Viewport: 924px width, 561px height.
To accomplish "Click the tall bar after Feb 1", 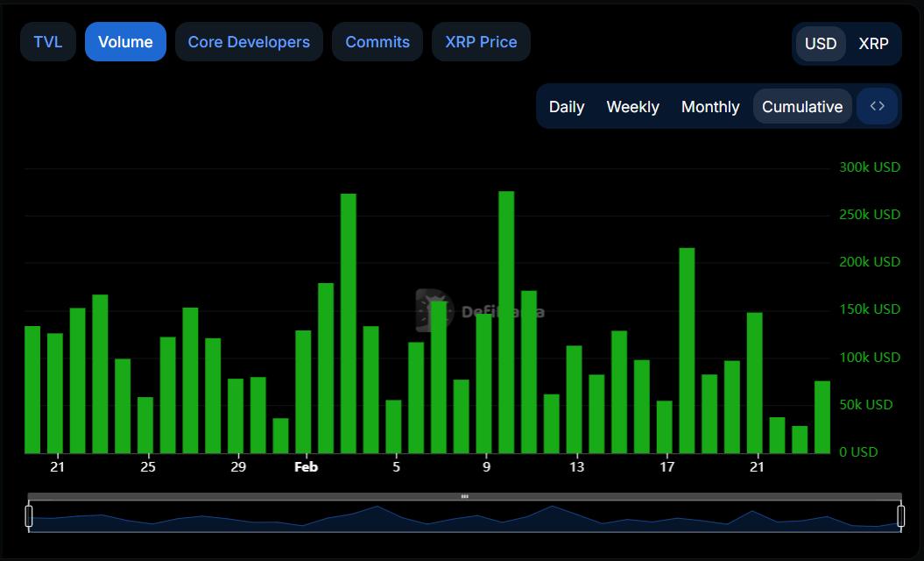I will pyautogui.click(x=348, y=323).
